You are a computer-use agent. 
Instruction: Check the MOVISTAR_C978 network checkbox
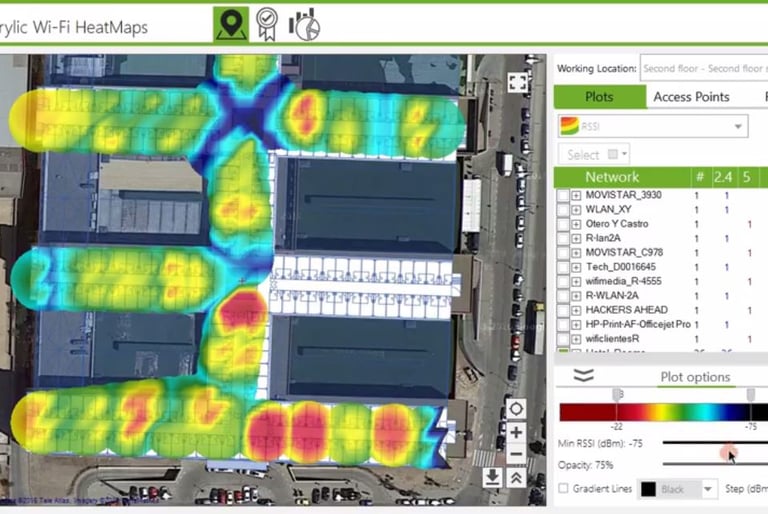pos(563,253)
